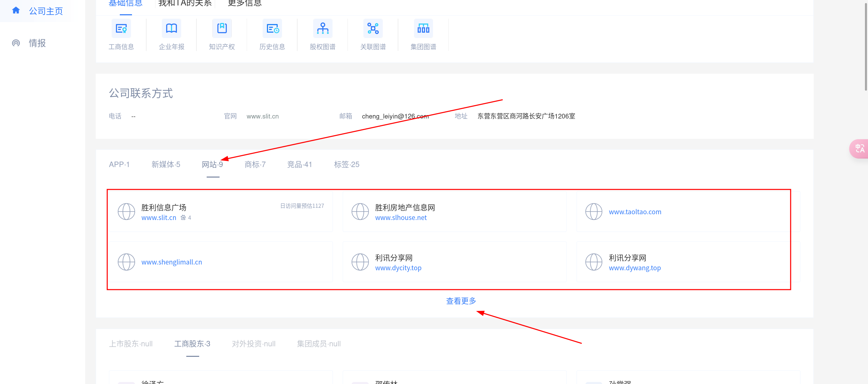
Task: Open the www.shenglimall.cn link
Action: pyautogui.click(x=172, y=262)
